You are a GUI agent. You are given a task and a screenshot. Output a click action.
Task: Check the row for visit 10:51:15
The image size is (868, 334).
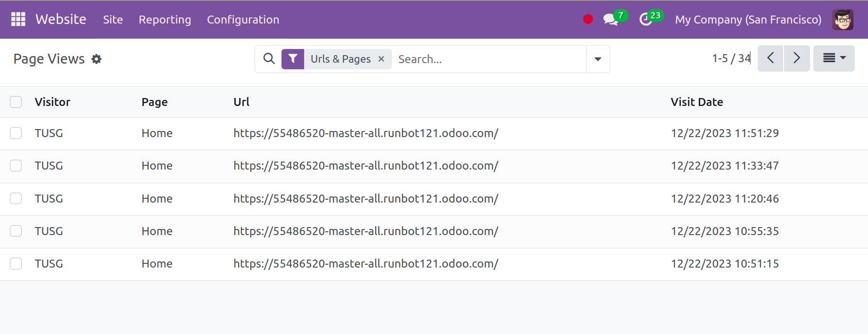pyautogui.click(x=16, y=264)
